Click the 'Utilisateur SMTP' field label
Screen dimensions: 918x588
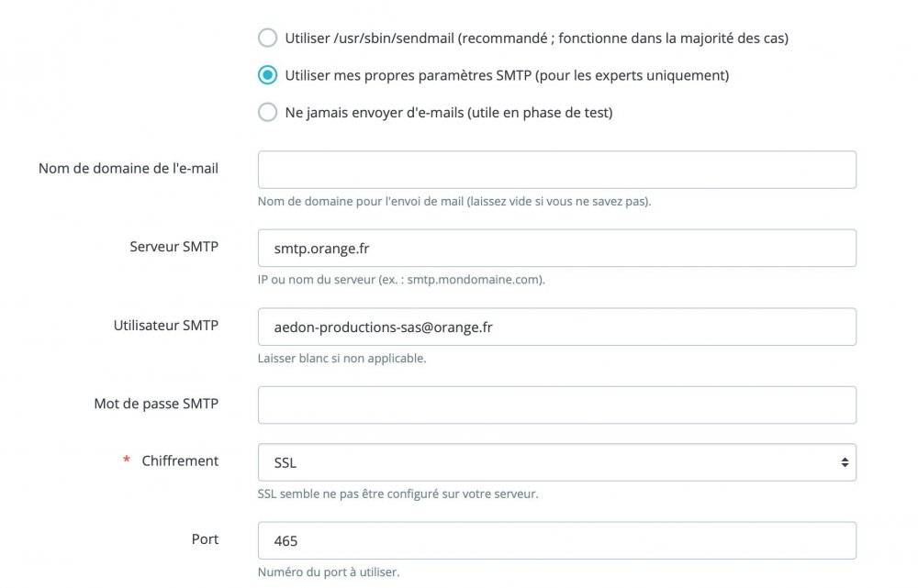(x=166, y=325)
